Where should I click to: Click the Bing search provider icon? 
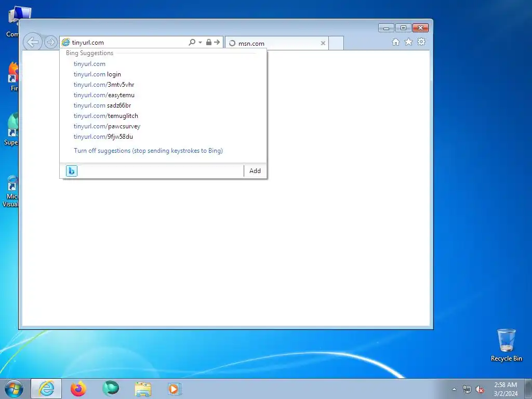pyautogui.click(x=72, y=170)
